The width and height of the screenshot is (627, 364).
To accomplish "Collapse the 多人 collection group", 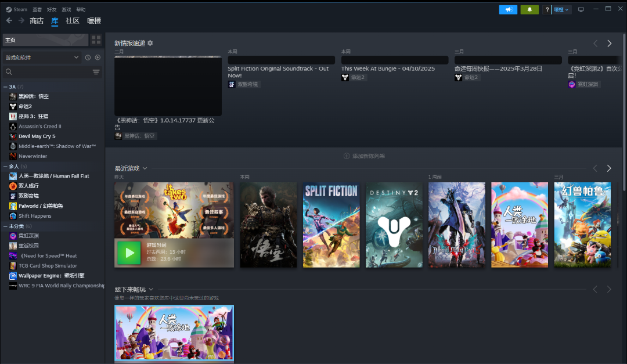I will point(5,167).
